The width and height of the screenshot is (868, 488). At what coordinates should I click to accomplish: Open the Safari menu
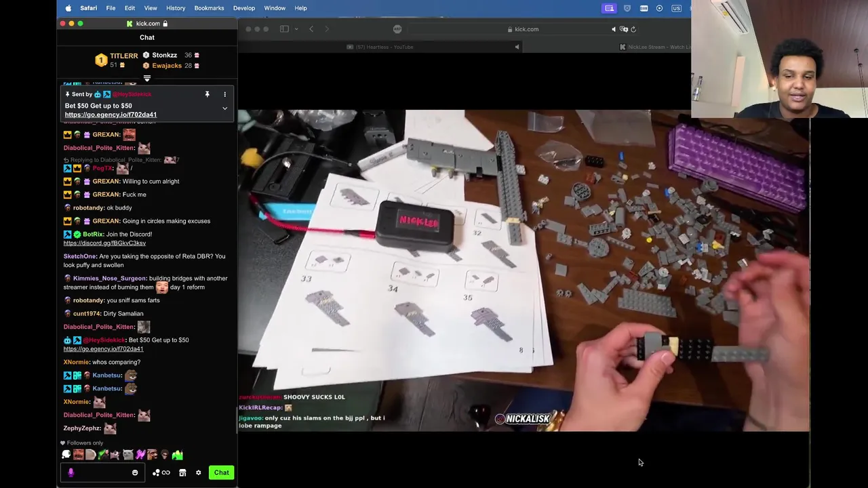click(88, 8)
